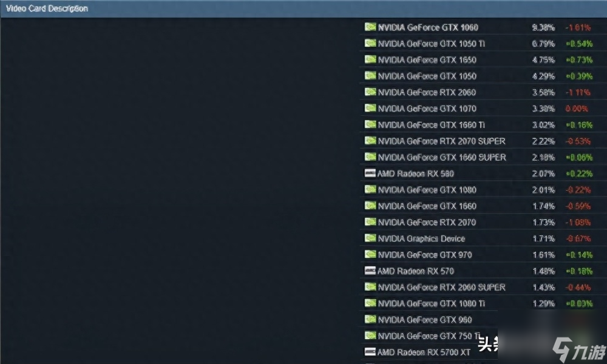Click the AMD Radeon RX 580 name

415,174
